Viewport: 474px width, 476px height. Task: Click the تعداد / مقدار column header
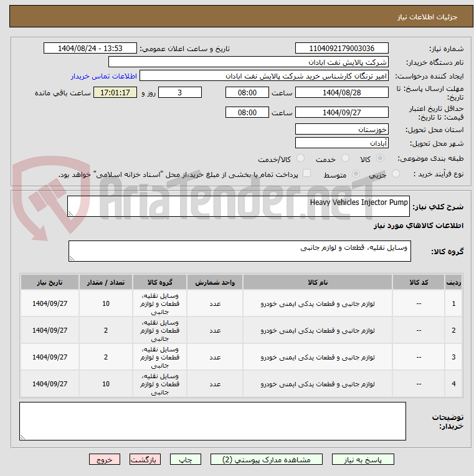[x=106, y=282]
